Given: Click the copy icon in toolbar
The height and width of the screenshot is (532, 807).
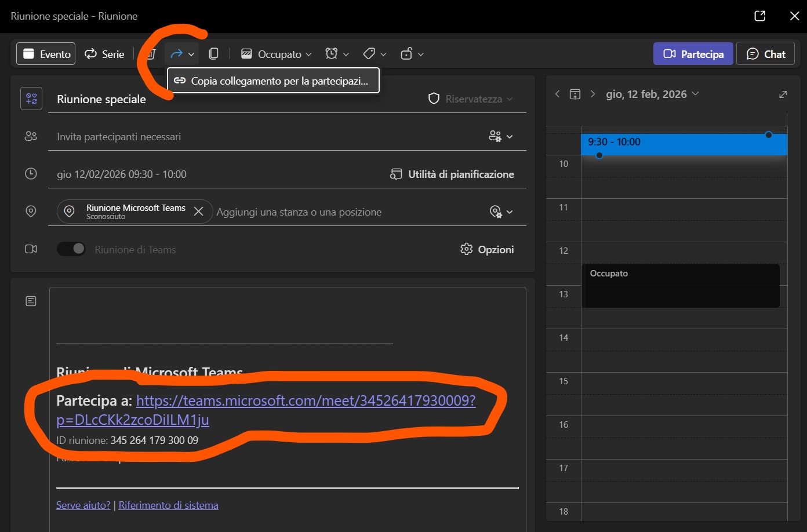Looking at the screenshot, I should (x=213, y=54).
